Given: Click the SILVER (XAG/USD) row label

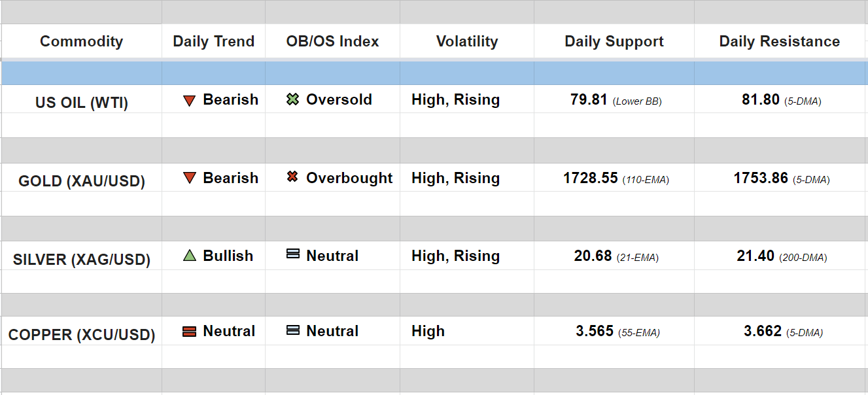Looking at the screenshot, I should pyautogui.click(x=82, y=260).
